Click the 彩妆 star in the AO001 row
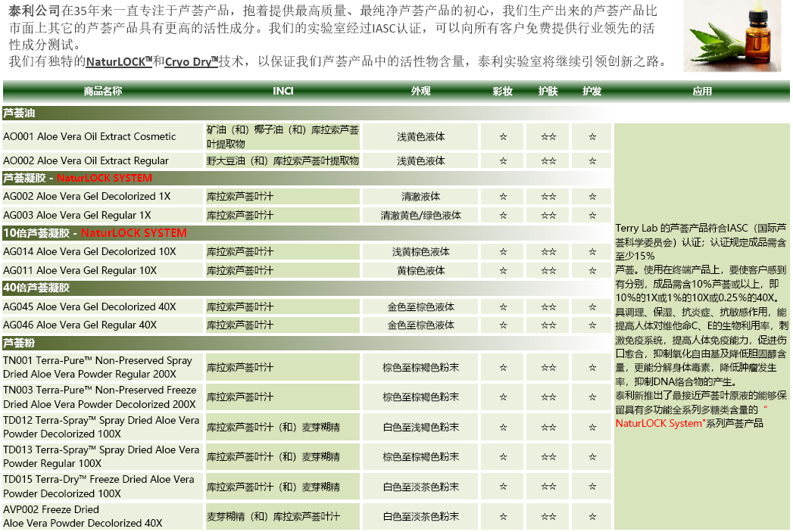The height and width of the screenshot is (532, 793). (503, 137)
